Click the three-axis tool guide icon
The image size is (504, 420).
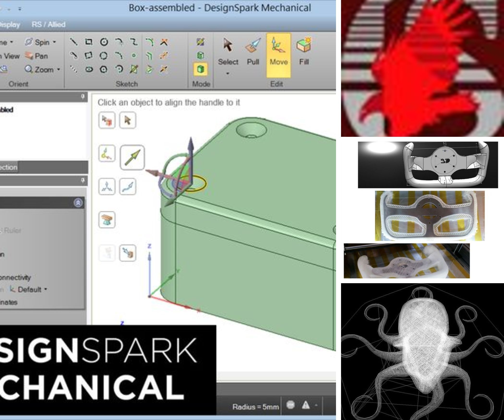click(107, 186)
